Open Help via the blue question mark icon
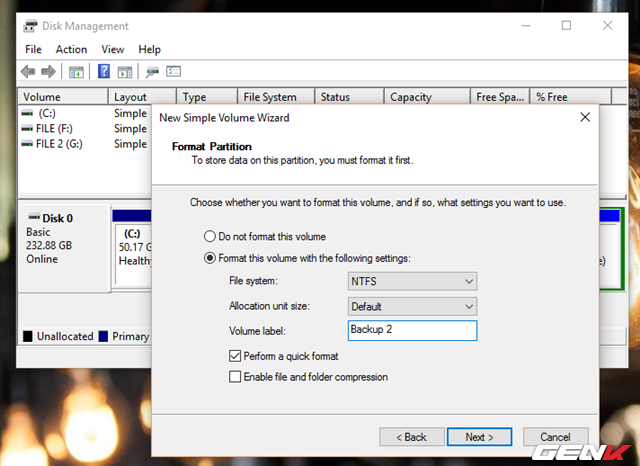640x466 pixels. click(103, 71)
